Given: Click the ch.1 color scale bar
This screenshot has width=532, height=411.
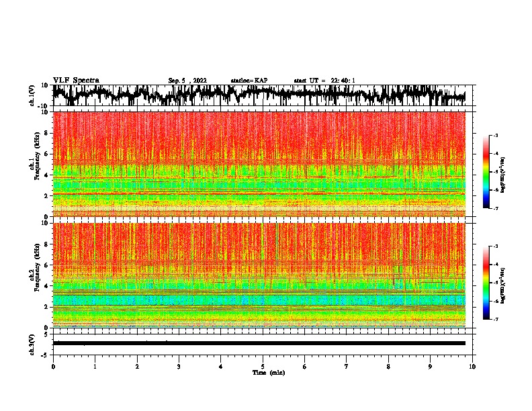Looking at the screenshot, I should point(486,172).
